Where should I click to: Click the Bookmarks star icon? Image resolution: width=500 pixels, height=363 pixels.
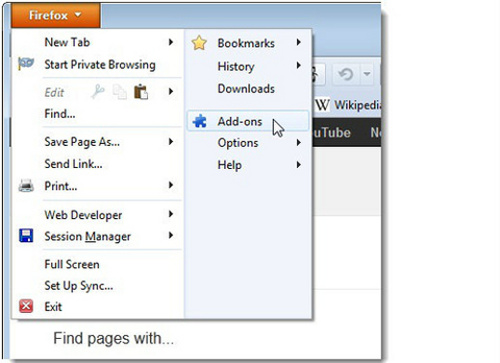199,43
